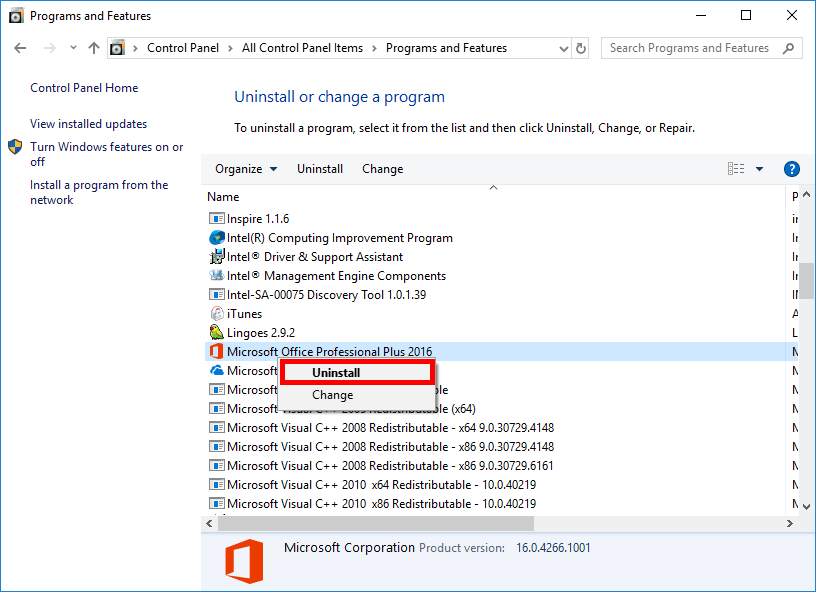The image size is (816, 592).
Task: Click the large Office logo in details pane
Action: [244, 561]
